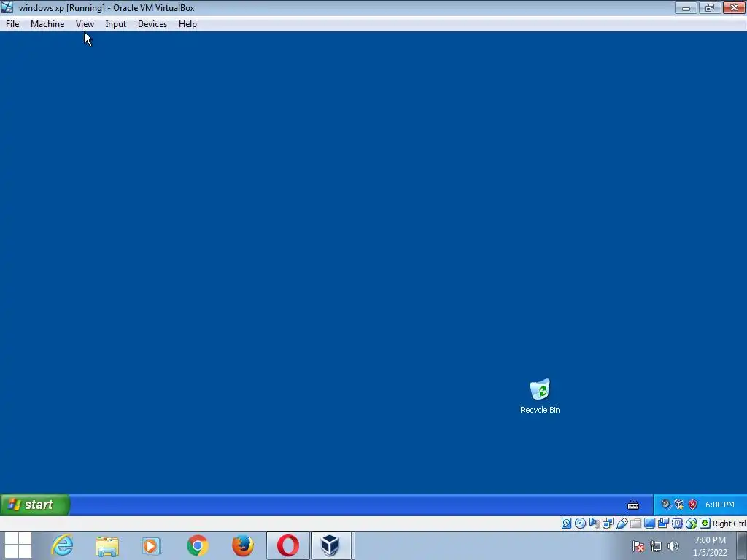Click the display monitor indicator
The width and height of the screenshot is (747, 560).
point(649,524)
